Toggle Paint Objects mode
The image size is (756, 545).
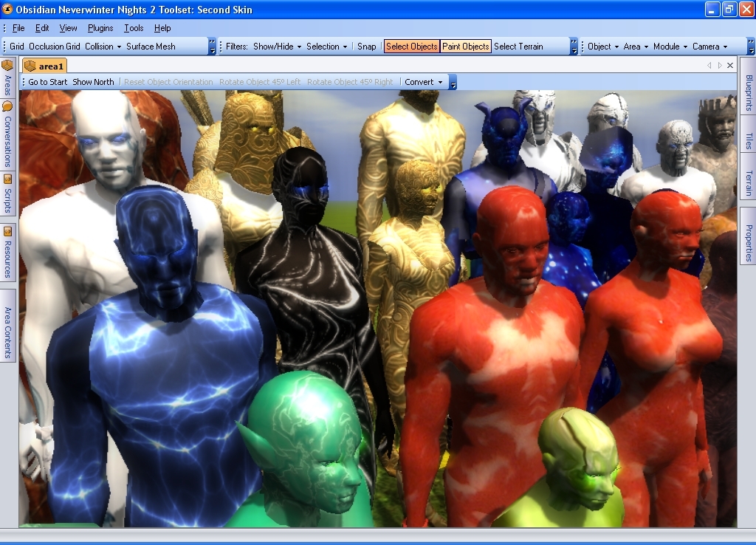[465, 47]
